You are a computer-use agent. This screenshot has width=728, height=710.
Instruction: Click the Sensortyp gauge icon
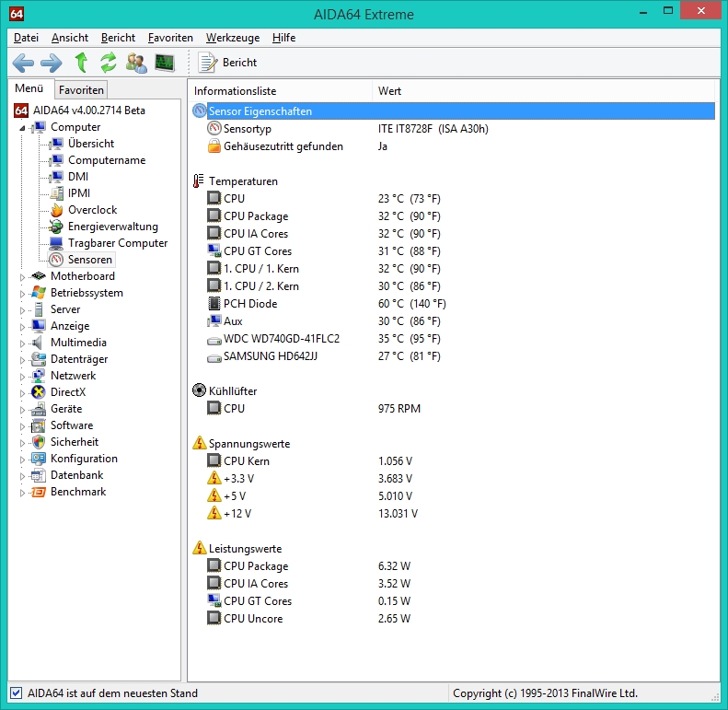click(214, 129)
